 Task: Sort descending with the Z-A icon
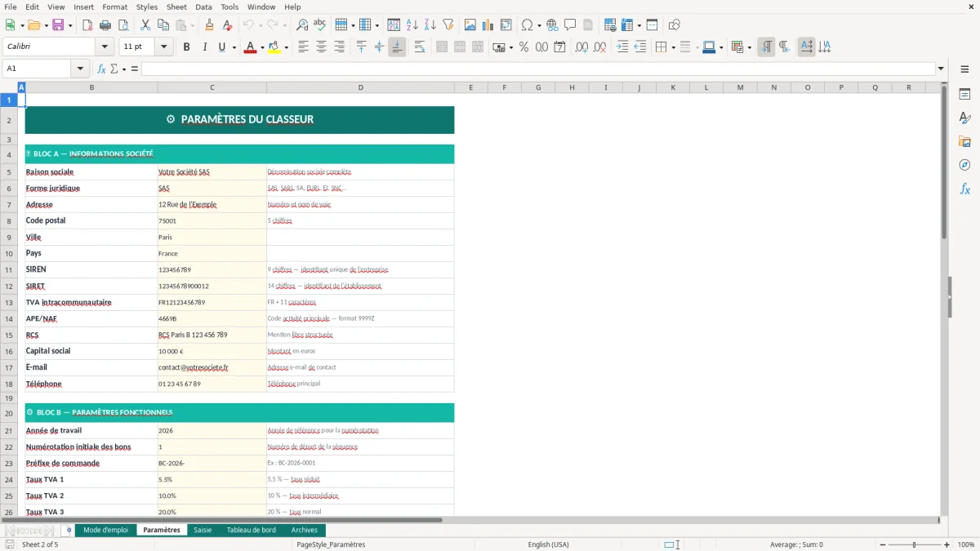pyautogui.click(x=430, y=25)
